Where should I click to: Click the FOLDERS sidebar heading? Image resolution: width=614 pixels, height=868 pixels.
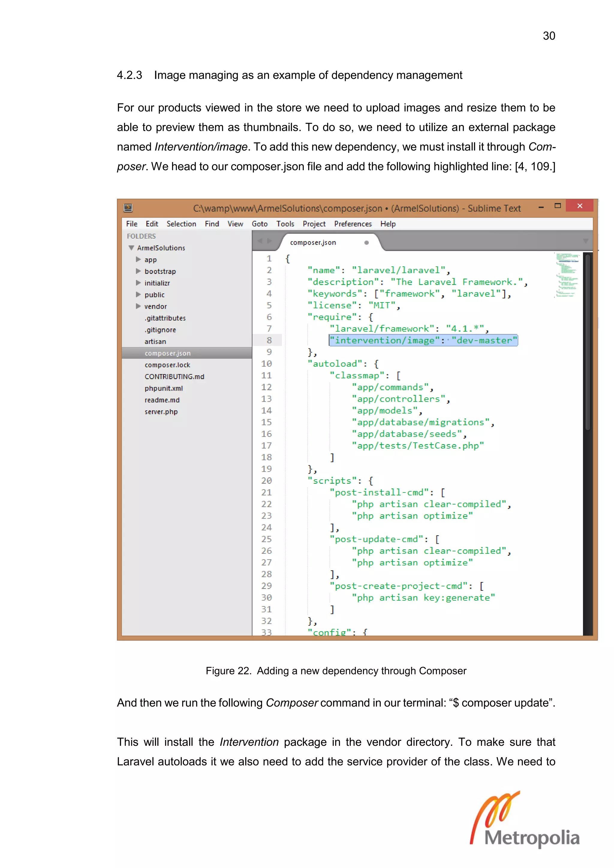pos(142,236)
